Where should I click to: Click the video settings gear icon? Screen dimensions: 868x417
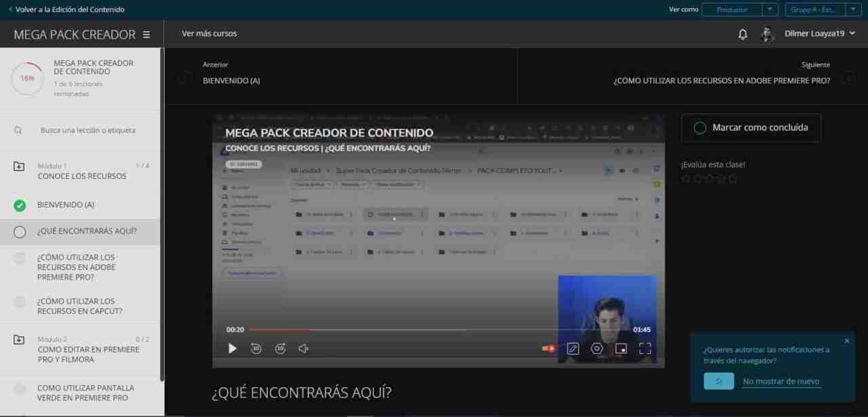tap(597, 348)
